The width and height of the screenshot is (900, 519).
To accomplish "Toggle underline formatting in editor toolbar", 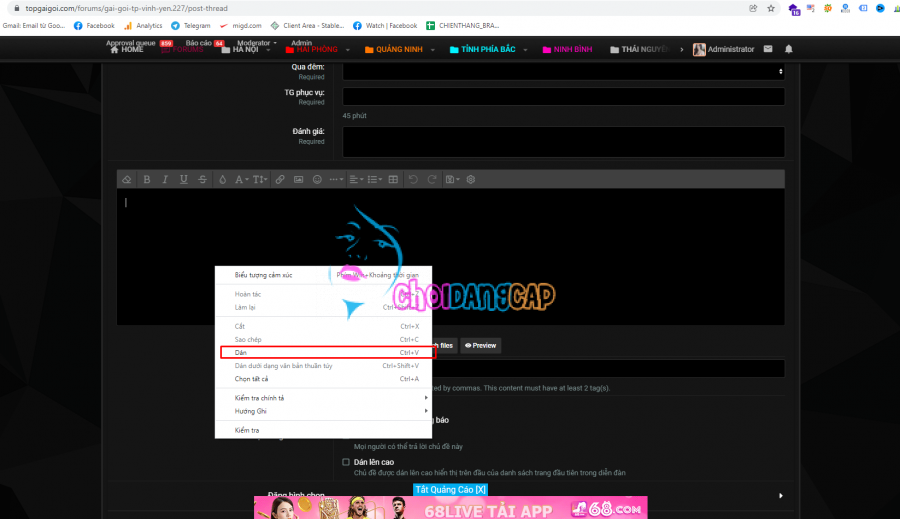I will click(x=184, y=179).
